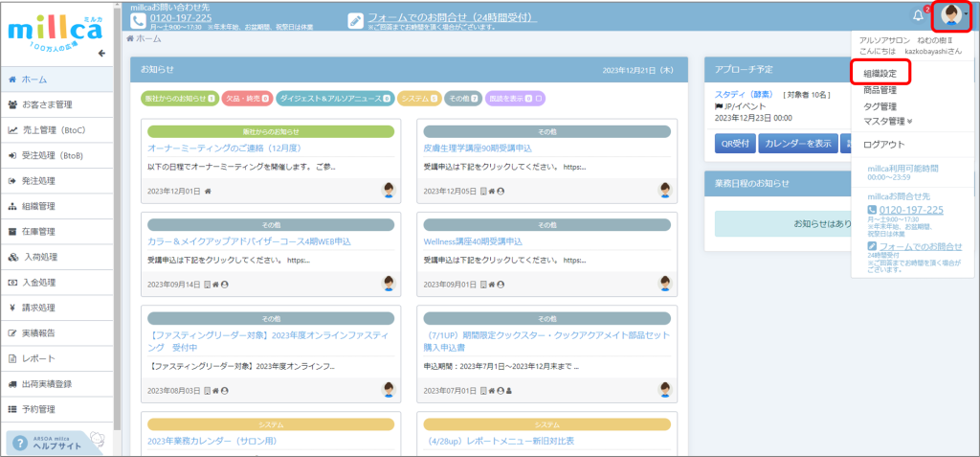The height and width of the screenshot is (457, 980).
Task: Click the author avatar on オーナーミーティング card
Action: (390, 191)
